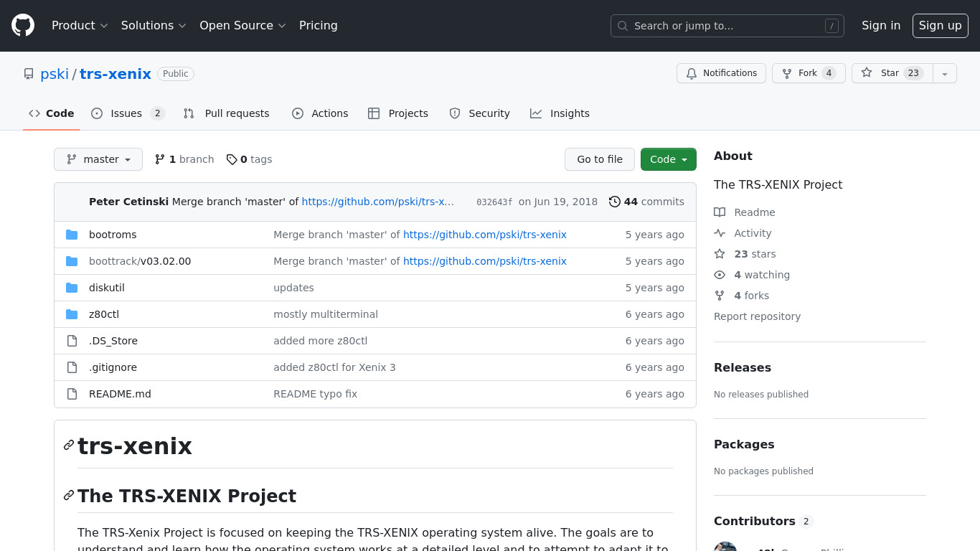Open the 44 commits history link
Screen dimensions: 980x551
(x=646, y=202)
